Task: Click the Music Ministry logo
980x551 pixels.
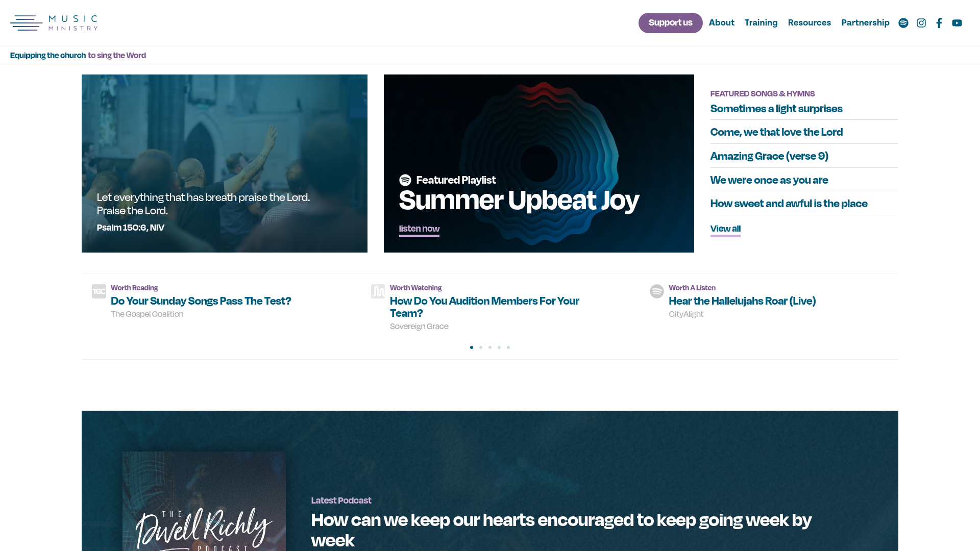Action: click(x=54, y=23)
